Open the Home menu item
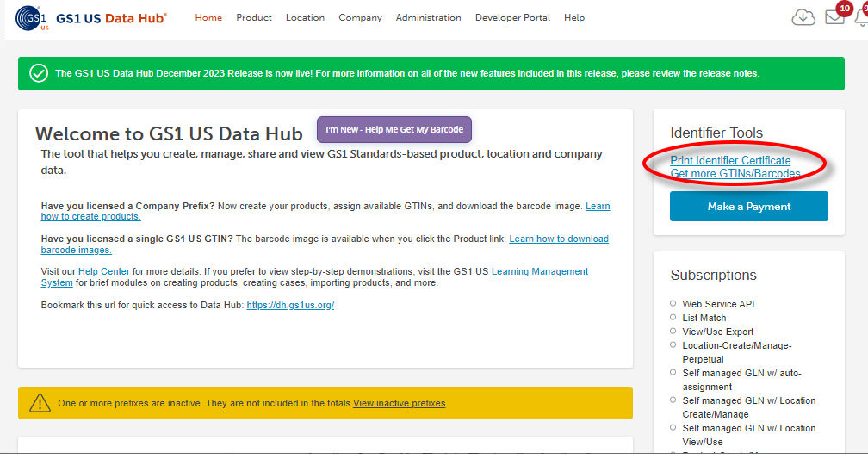The image size is (868, 459). (208, 17)
